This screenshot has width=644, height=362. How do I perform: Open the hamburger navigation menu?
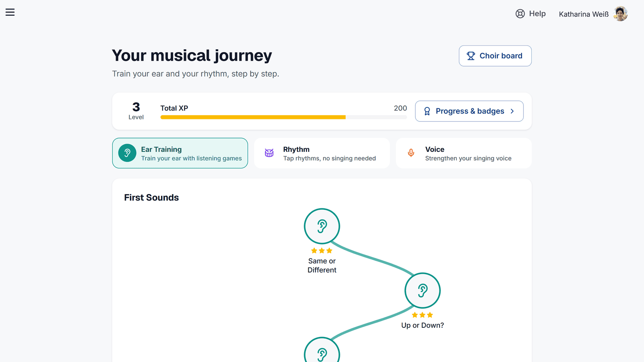(10, 12)
